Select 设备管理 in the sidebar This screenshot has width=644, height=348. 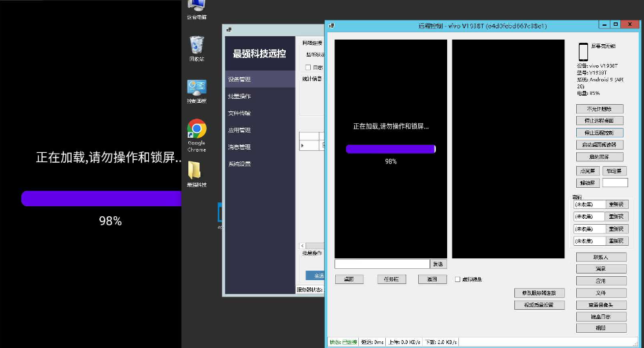coord(260,79)
